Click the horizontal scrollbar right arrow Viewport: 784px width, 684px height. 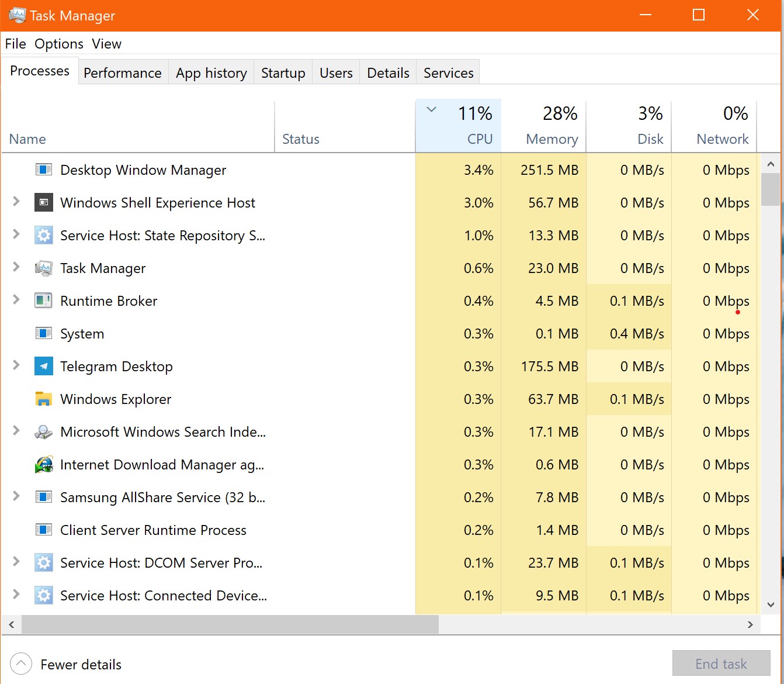coord(750,625)
